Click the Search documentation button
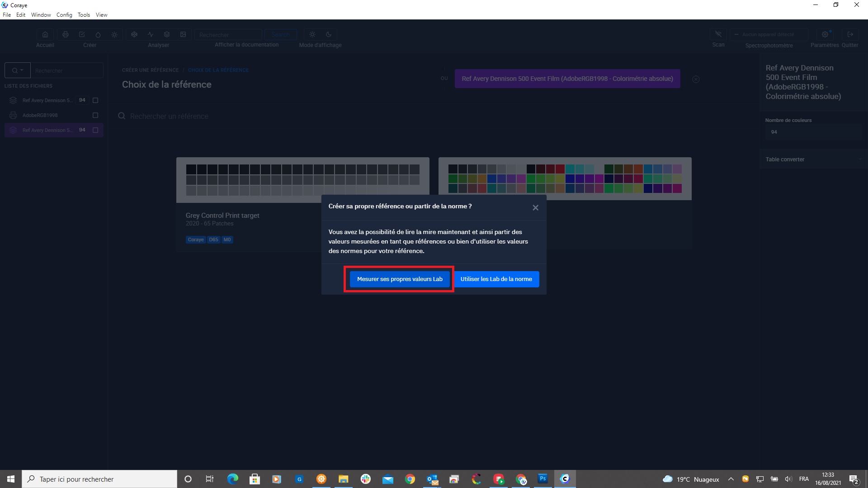Image resolution: width=868 pixels, height=488 pixels. pyautogui.click(x=281, y=34)
